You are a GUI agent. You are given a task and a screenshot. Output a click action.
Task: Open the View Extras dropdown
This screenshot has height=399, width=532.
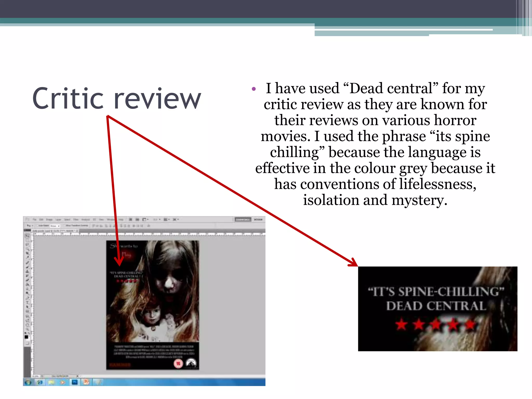click(145, 220)
